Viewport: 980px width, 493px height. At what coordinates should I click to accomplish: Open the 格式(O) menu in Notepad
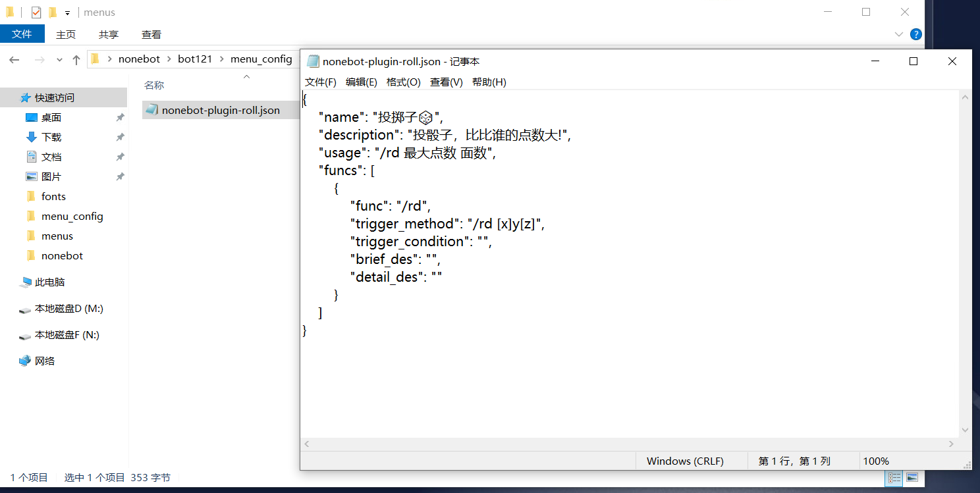click(404, 82)
